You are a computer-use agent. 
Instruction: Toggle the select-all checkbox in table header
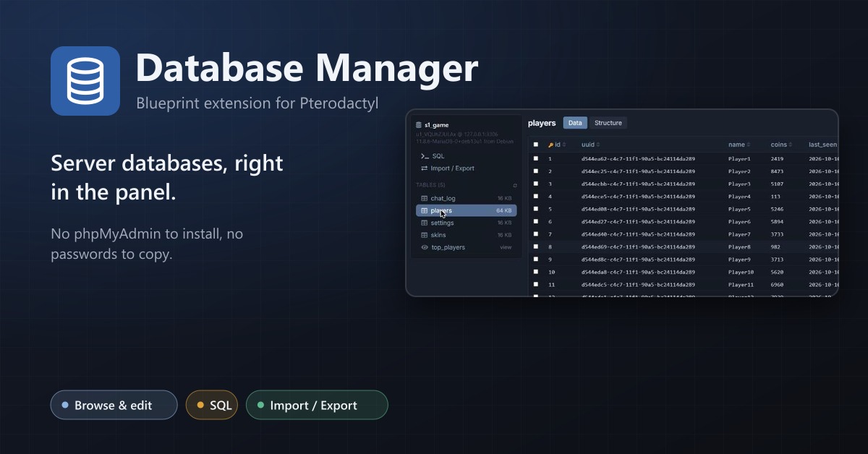coord(536,145)
